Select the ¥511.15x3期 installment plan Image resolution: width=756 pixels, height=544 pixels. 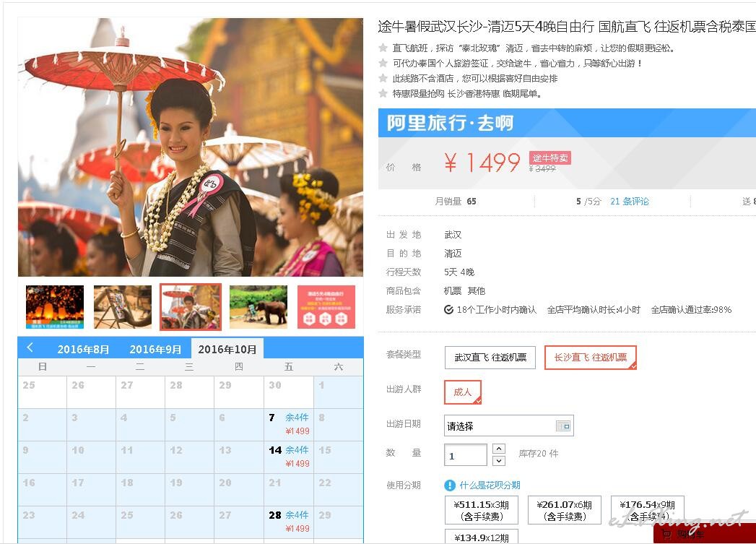coord(481,510)
